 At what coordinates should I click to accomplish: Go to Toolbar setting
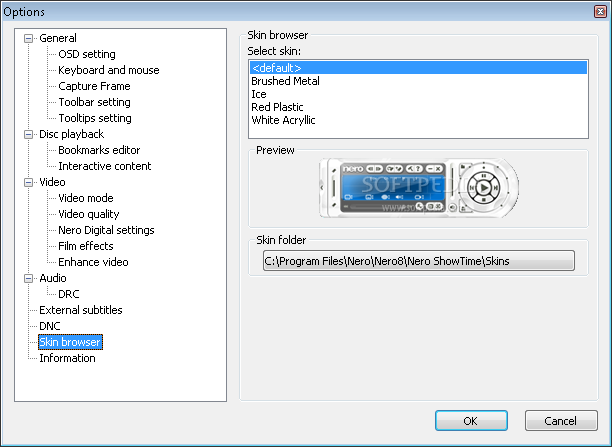coord(94,102)
